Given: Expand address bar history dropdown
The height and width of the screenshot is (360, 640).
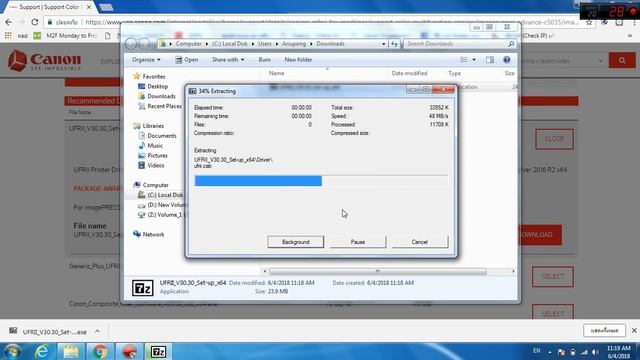Looking at the screenshot, I should pos(384,44).
